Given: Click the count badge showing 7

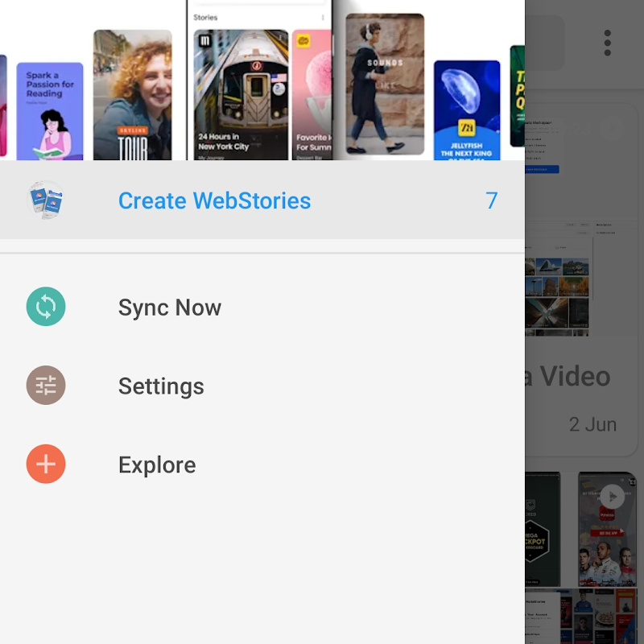Looking at the screenshot, I should pyautogui.click(x=491, y=200).
